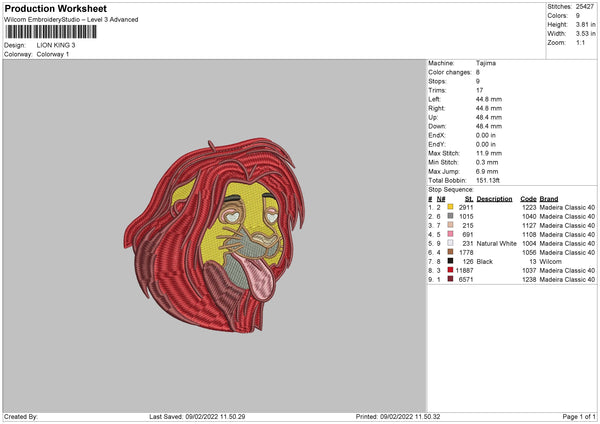Click the red swatch with code 1037
Viewport: 600px width, 424px height.
click(x=451, y=270)
